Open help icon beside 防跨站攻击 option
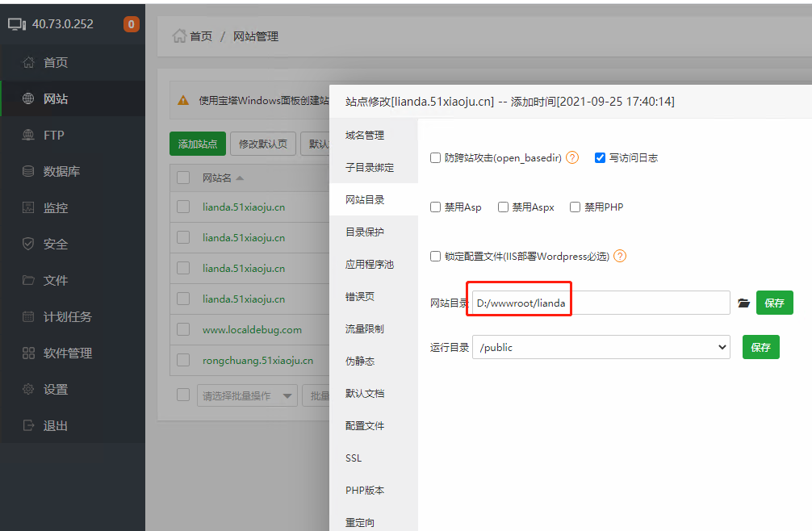Viewport: 812px width, 531px height. (x=572, y=157)
